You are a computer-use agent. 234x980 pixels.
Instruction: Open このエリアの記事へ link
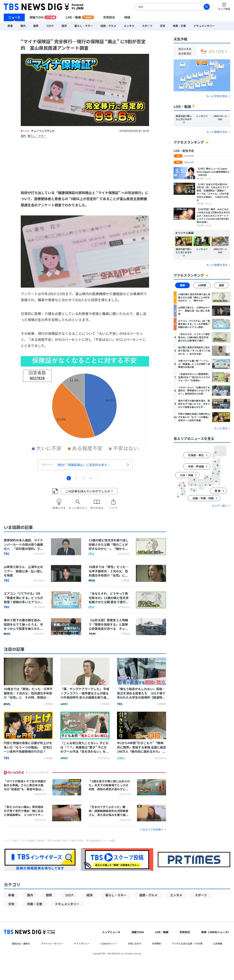pyautogui.click(x=152, y=829)
